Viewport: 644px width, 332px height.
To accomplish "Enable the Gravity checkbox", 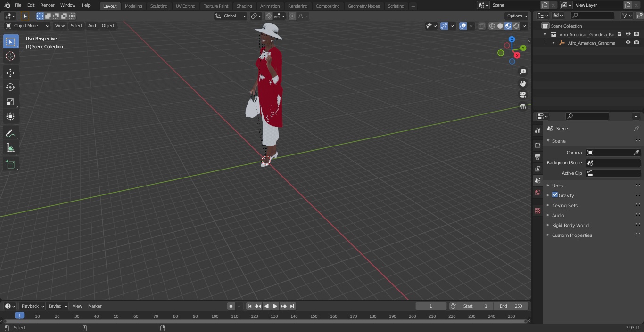I will click(555, 195).
